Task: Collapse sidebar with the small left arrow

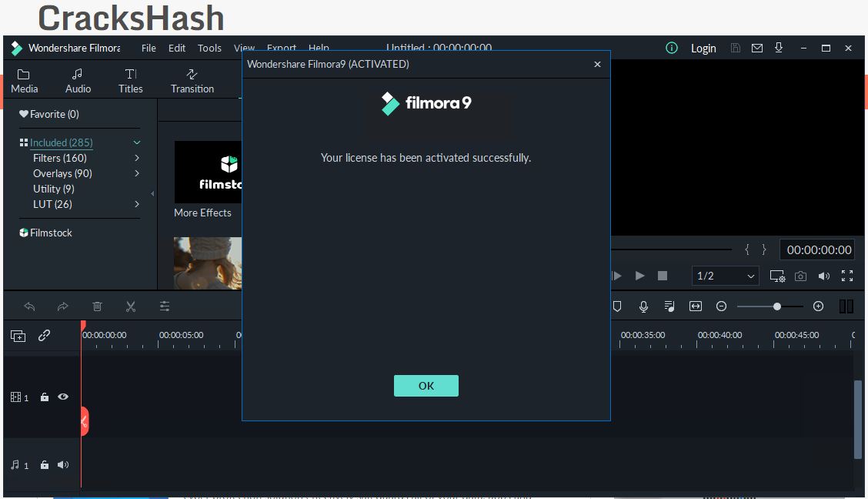Action: tap(152, 193)
